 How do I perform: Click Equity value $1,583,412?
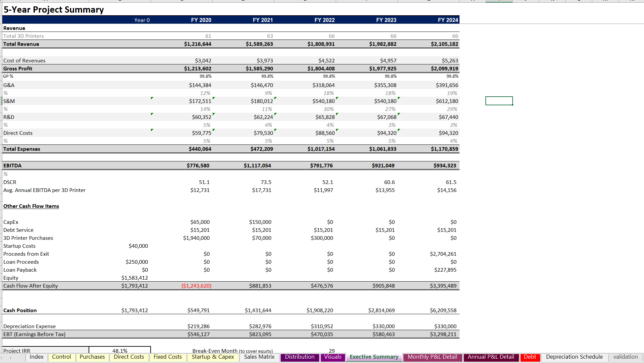[135, 278]
